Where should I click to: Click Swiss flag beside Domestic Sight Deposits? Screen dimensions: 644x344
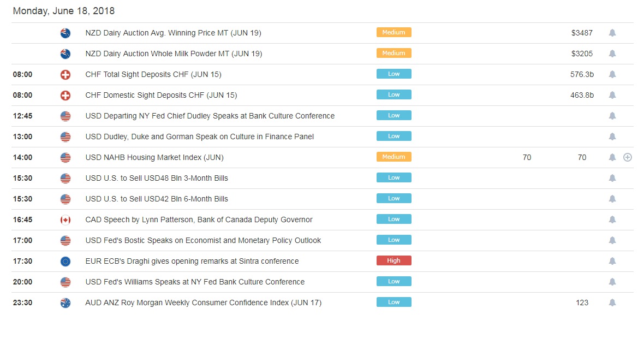click(x=65, y=96)
